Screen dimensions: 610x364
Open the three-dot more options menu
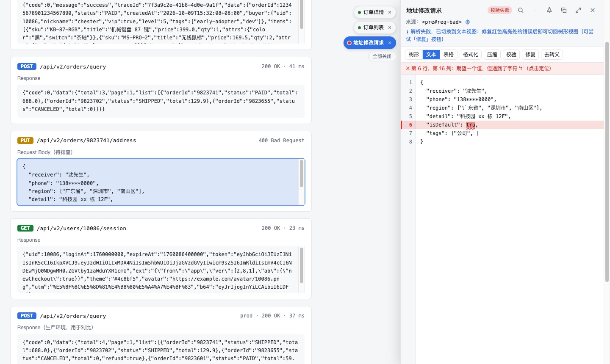pos(535,10)
